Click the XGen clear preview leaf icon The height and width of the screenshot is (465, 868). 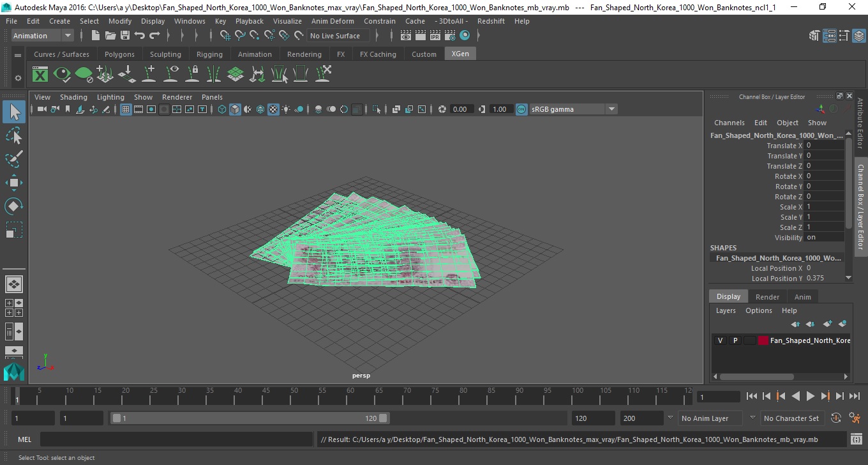pyautogui.click(x=84, y=75)
